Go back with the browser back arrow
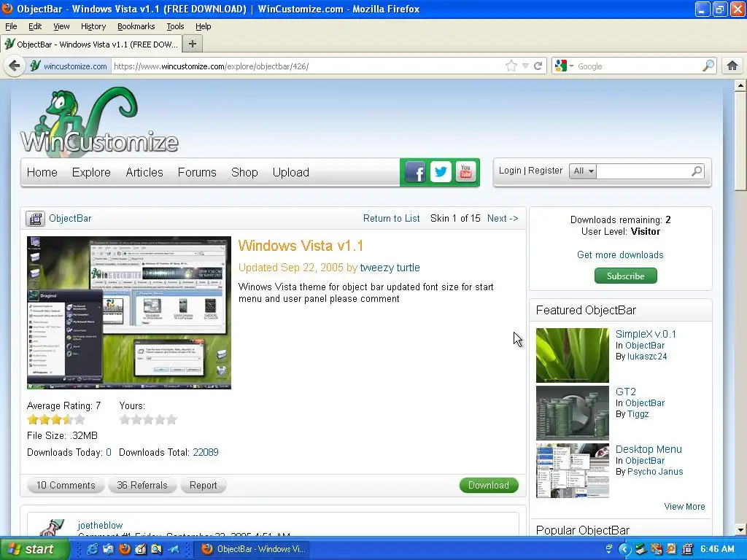Image resolution: width=747 pixels, height=560 pixels. point(15,66)
